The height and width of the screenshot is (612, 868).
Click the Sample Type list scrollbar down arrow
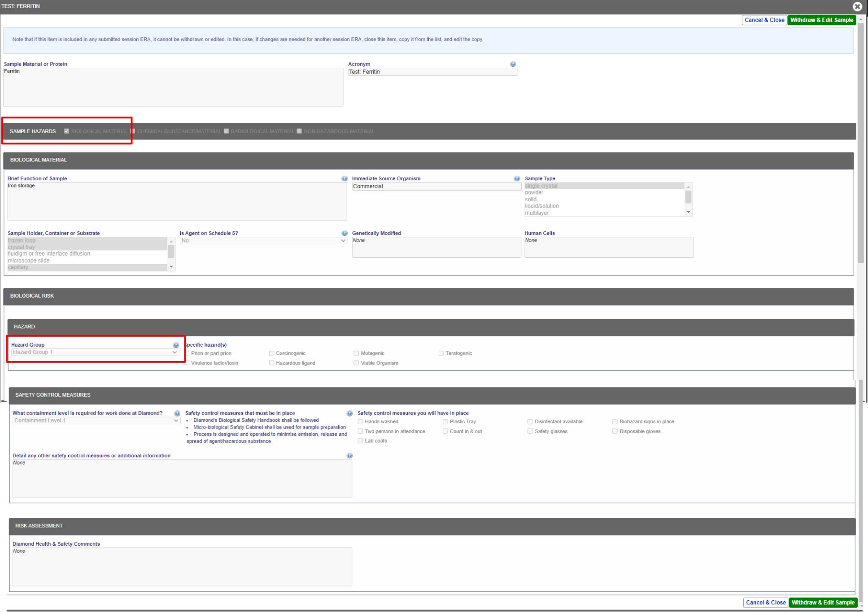coord(688,213)
